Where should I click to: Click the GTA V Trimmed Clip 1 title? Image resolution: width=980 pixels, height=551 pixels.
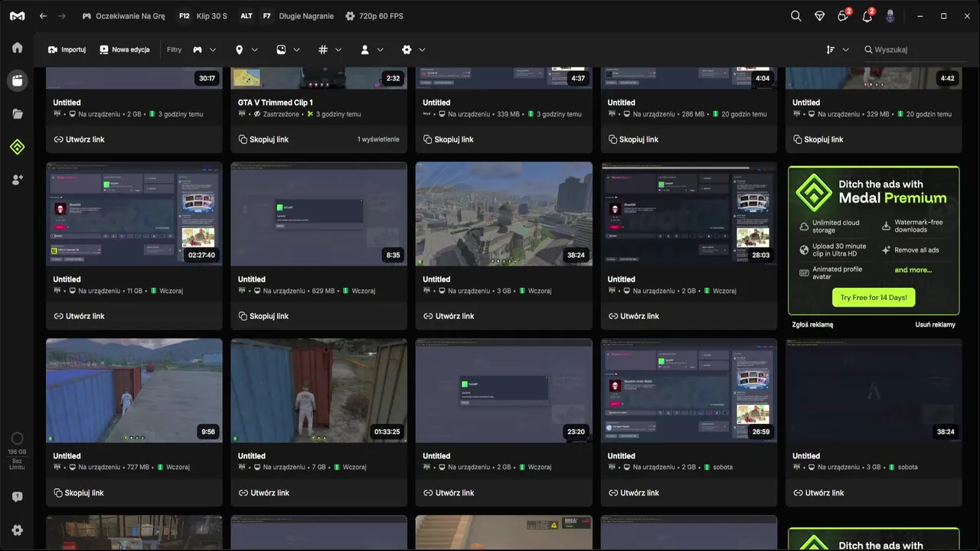coord(276,103)
